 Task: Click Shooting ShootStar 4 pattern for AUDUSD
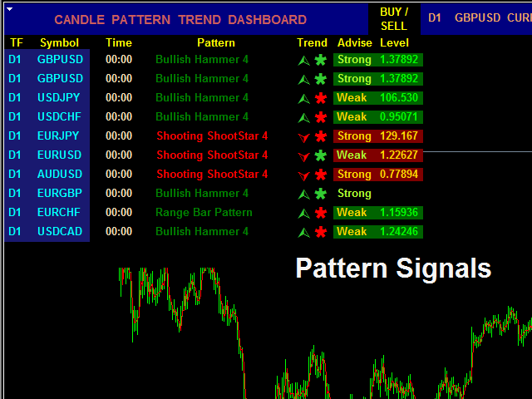(x=212, y=174)
